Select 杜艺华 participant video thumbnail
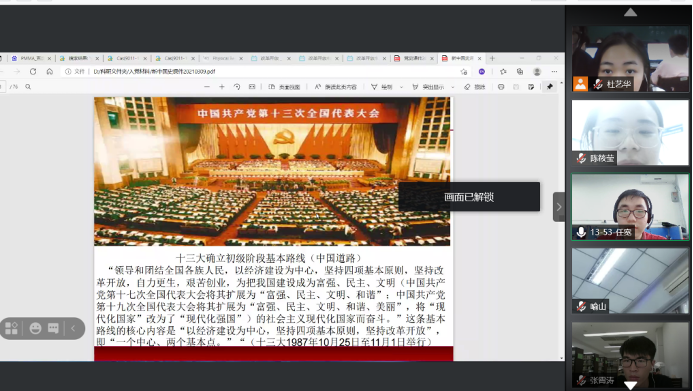 630,59
